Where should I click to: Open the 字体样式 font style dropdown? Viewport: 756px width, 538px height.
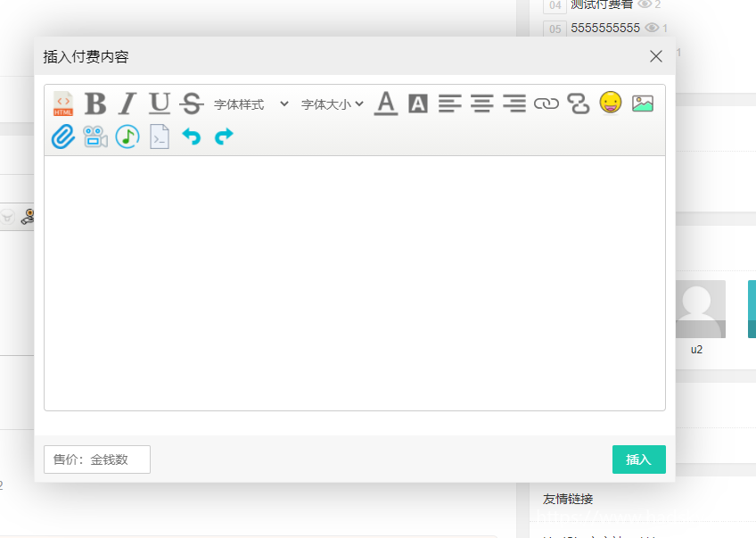tap(251, 104)
